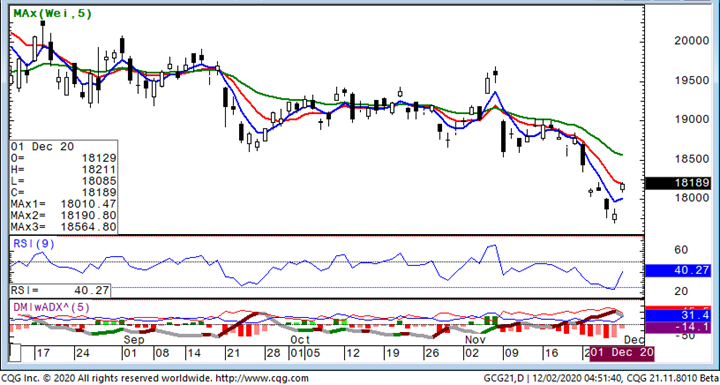Click the purple -14.1 value marker
The height and width of the screenshot is (385, 720).
point(678,328)
